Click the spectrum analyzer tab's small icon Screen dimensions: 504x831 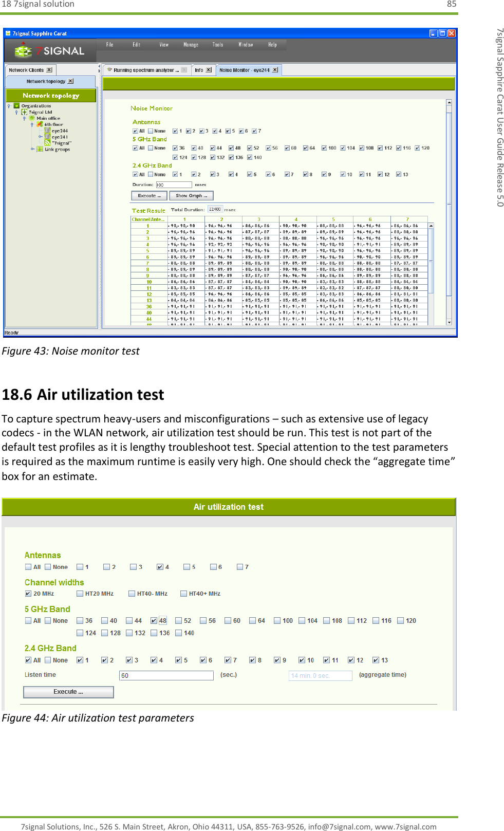click(x=109, y=70)
